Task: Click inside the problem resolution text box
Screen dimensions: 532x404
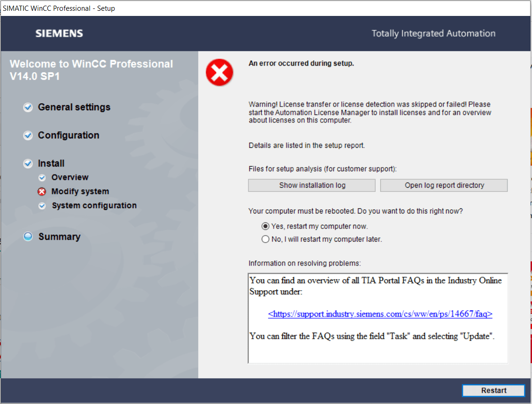Action: [x=378, y=350]
